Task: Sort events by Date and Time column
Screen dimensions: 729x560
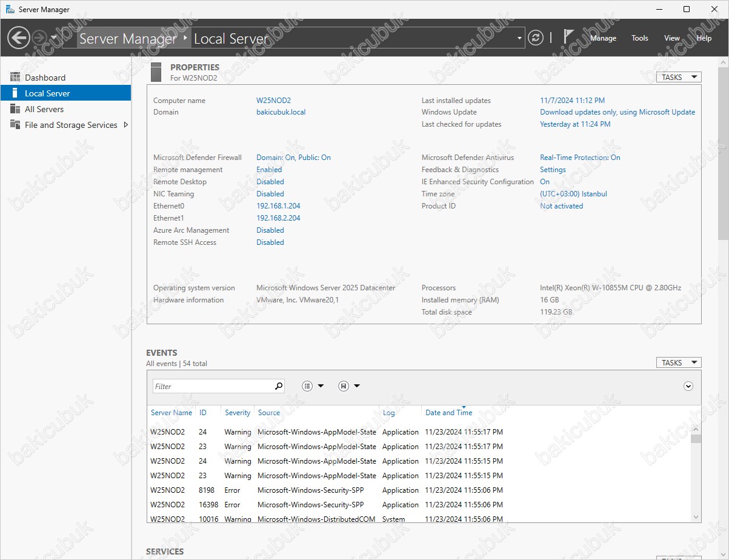Action: (x=448, y=413)
